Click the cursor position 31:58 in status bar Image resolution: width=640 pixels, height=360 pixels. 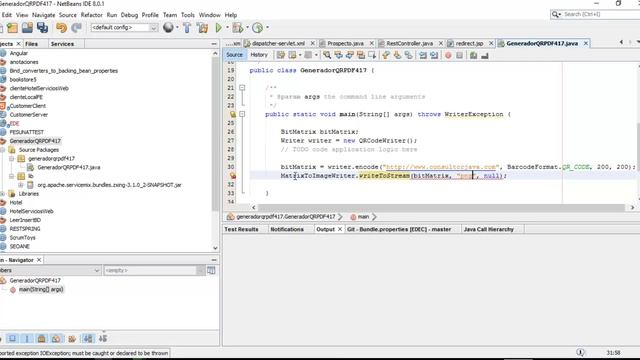tap(613, 353)
